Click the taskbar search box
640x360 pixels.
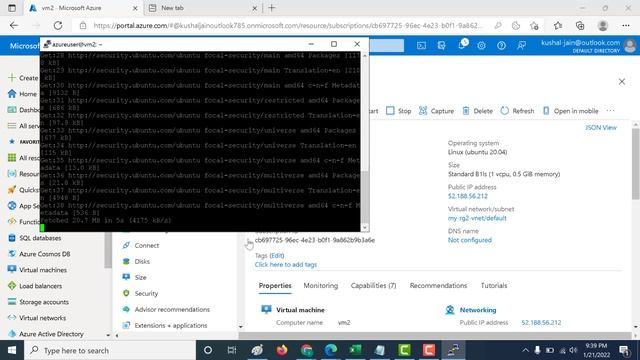pos(110,350)
